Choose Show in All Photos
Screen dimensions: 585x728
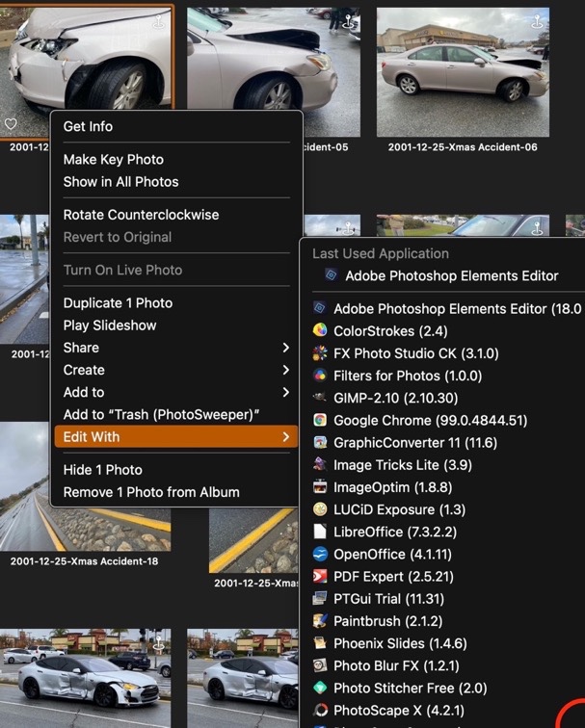tap(176, 182)
